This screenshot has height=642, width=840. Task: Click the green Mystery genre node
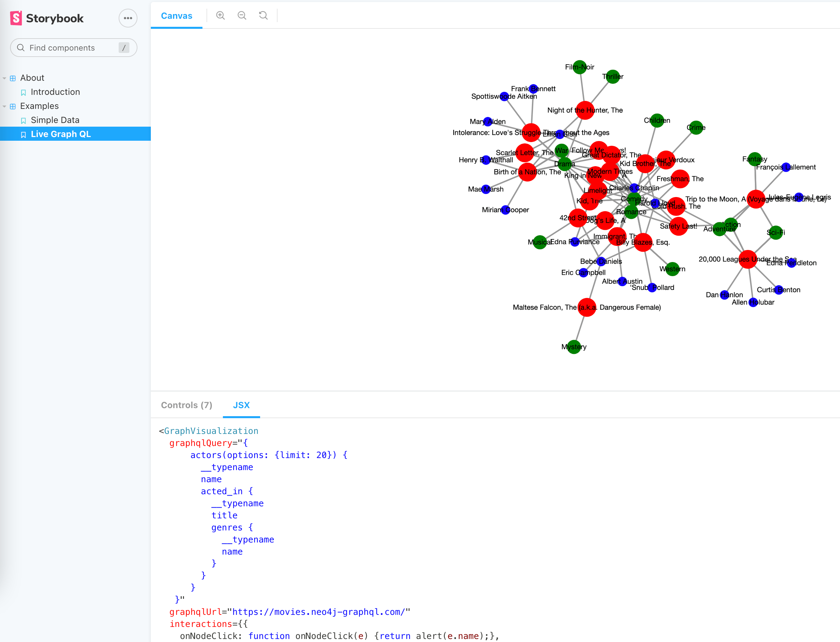click(574, 346)
